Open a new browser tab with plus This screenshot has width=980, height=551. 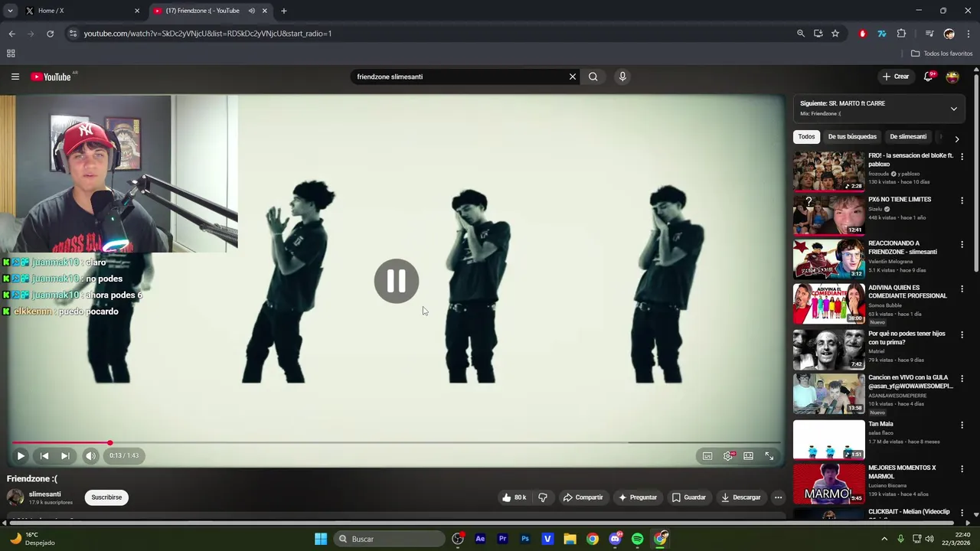(283, 11)
